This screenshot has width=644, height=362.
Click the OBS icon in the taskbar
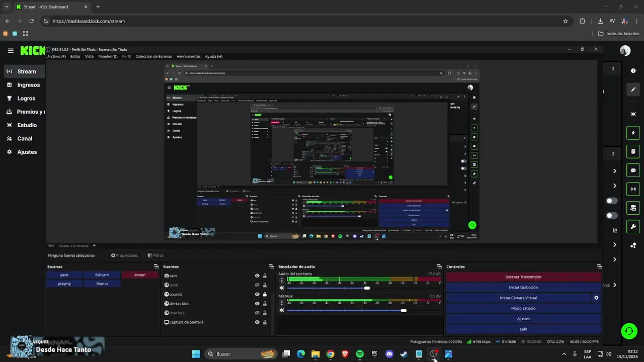[433, 354]
